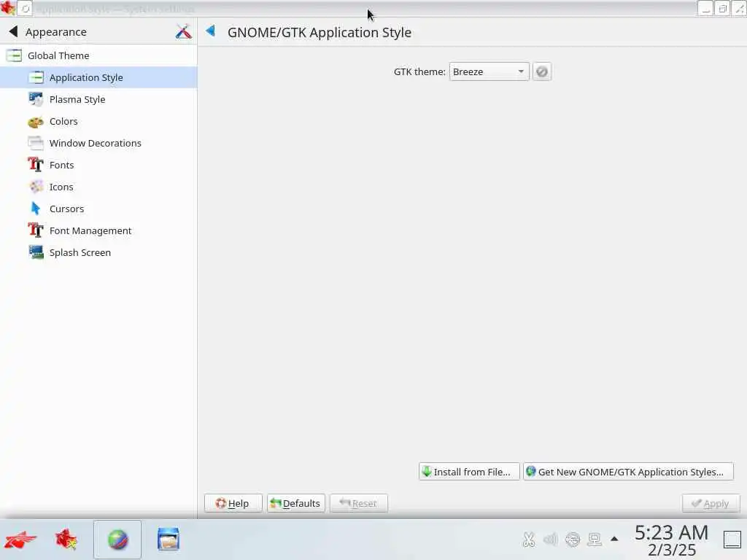The height and width of the screenshot is (560, 747).
Task: Open the application launcher in the taskbar
Action: [x=20, y=540]
